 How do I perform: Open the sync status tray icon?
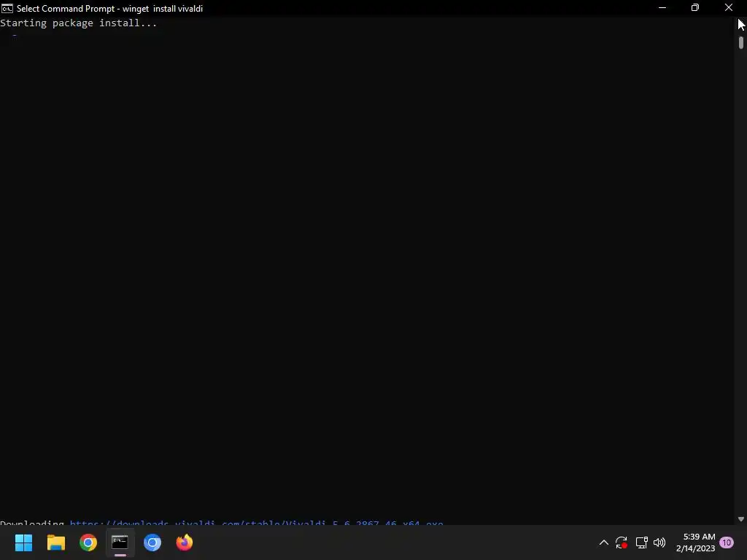(x=622, y=542)
